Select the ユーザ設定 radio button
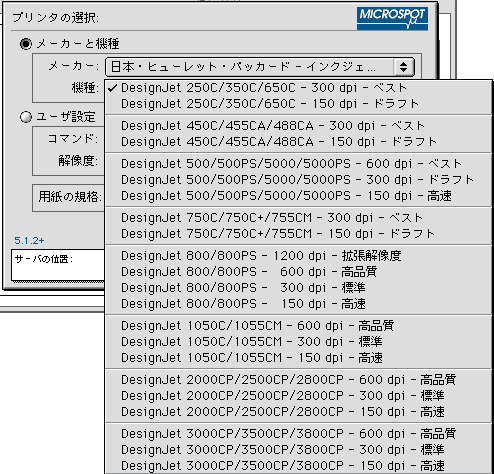 (x=26, y=117)
